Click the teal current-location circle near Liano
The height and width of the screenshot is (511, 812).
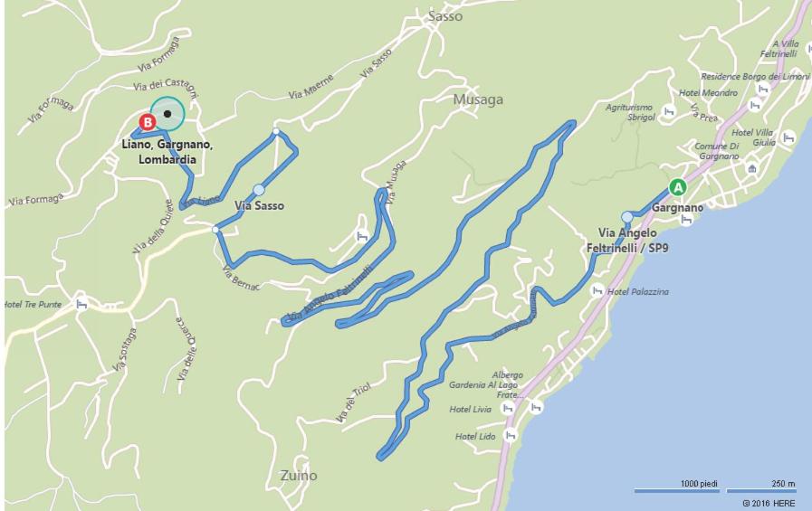point(167,114)
